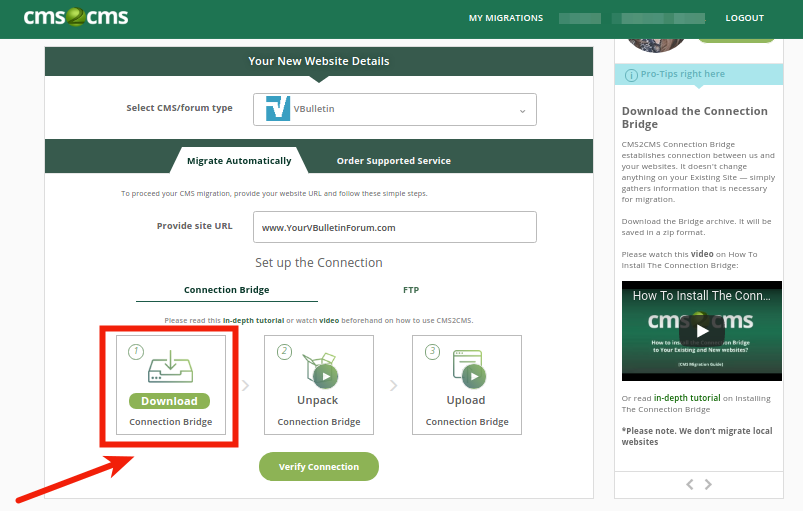The image size is (803, 511).
Task: Open sidebar in-depth tutorial link
Action: (687, 398)
